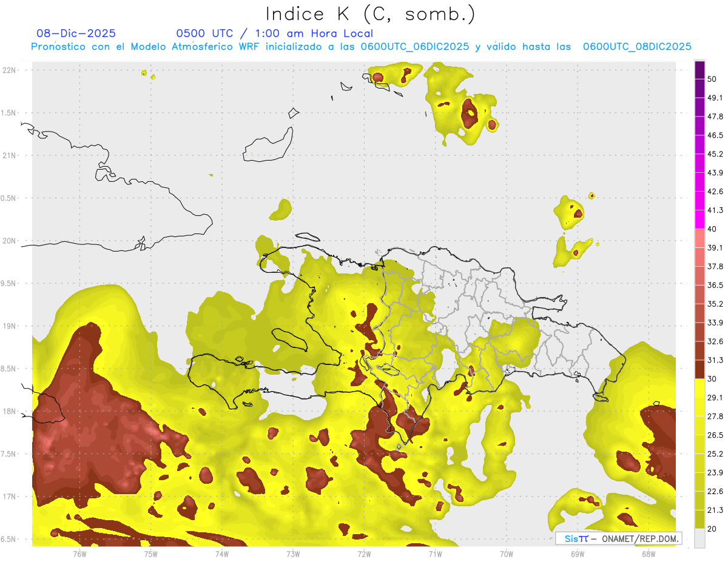This screenshot has height=562, width=728.
Task: Click the colorbar label "37.8"
Action: 715,266
